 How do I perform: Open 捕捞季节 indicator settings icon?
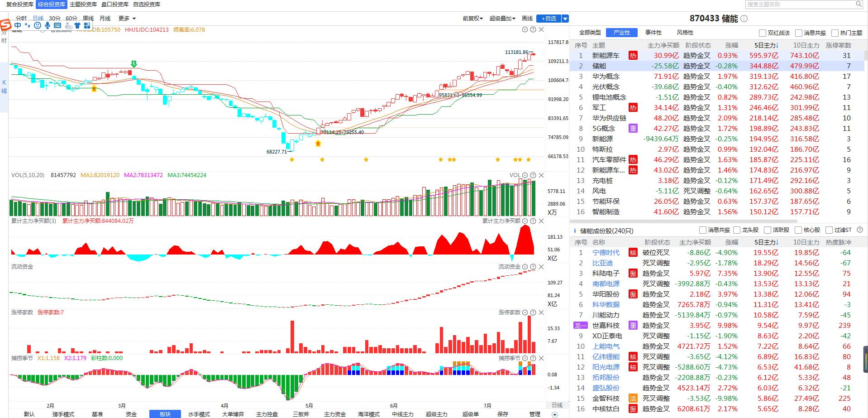[525, 358]
